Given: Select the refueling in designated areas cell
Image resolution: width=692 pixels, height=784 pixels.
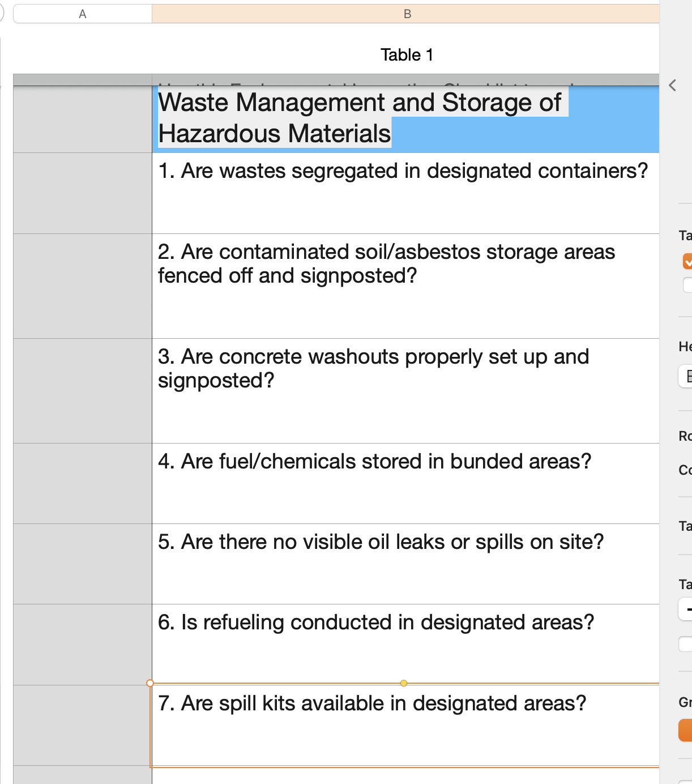Looking at the screenshot, I should pos(405,644).
